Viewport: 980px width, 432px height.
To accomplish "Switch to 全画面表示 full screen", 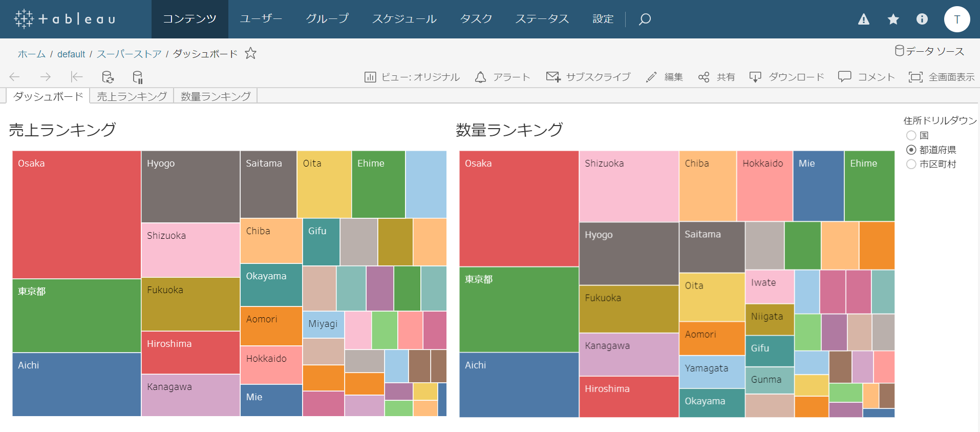I will [942, 77].
